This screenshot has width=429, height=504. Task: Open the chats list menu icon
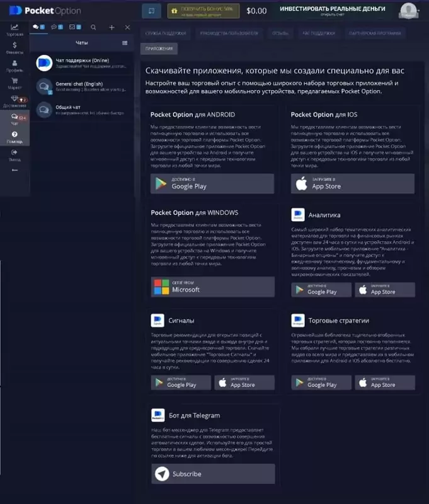[125, 43]
